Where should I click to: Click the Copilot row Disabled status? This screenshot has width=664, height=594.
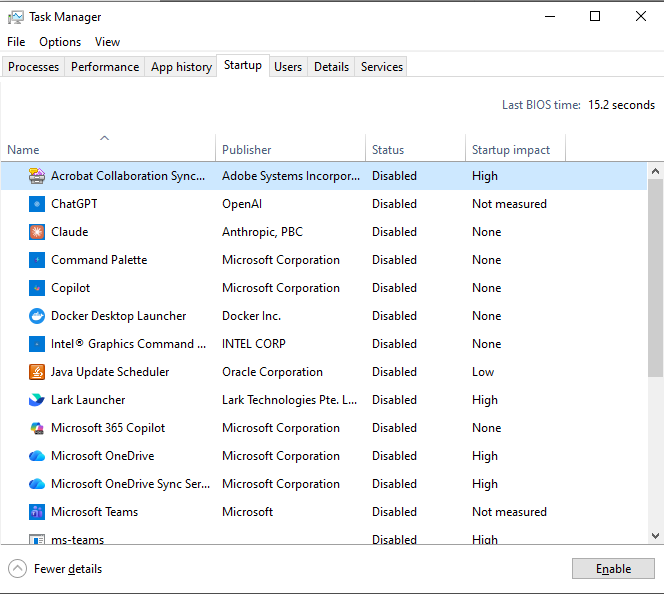(394, 288)
